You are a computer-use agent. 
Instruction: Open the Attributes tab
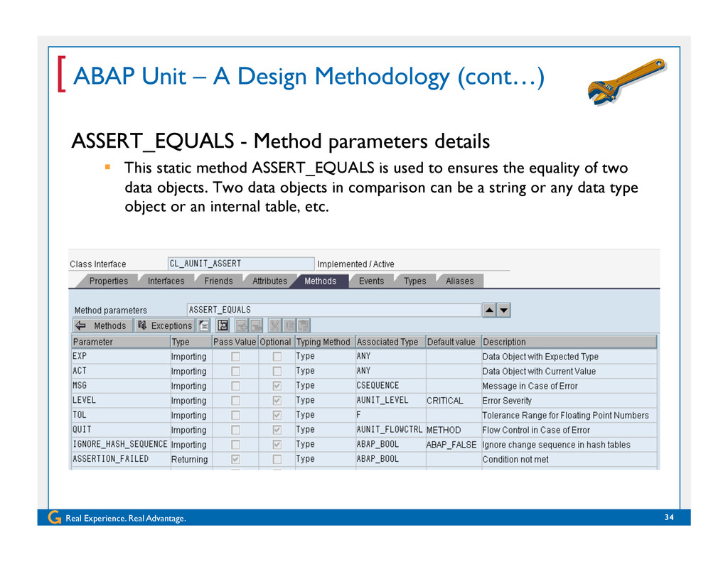pos(269,281)
